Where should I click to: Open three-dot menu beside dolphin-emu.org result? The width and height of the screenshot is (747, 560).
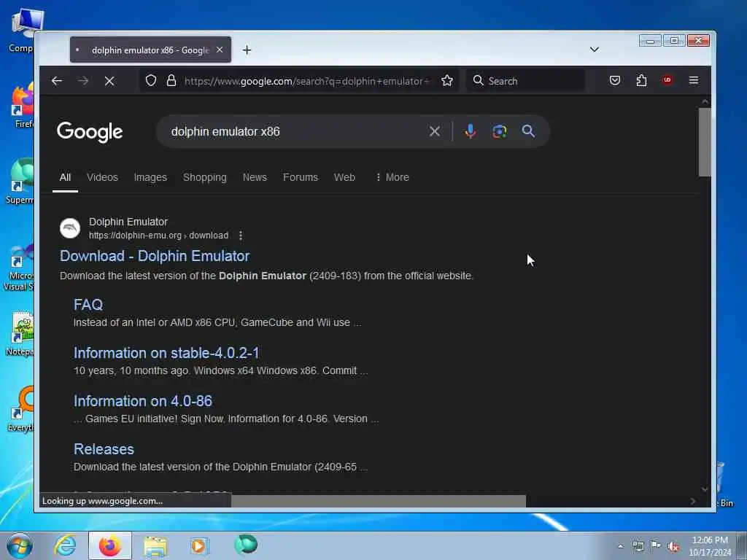[x=241, y=236]
